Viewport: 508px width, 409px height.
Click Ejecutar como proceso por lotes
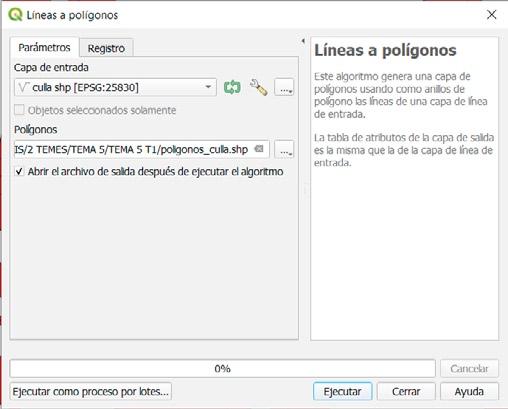coord(91,391)
